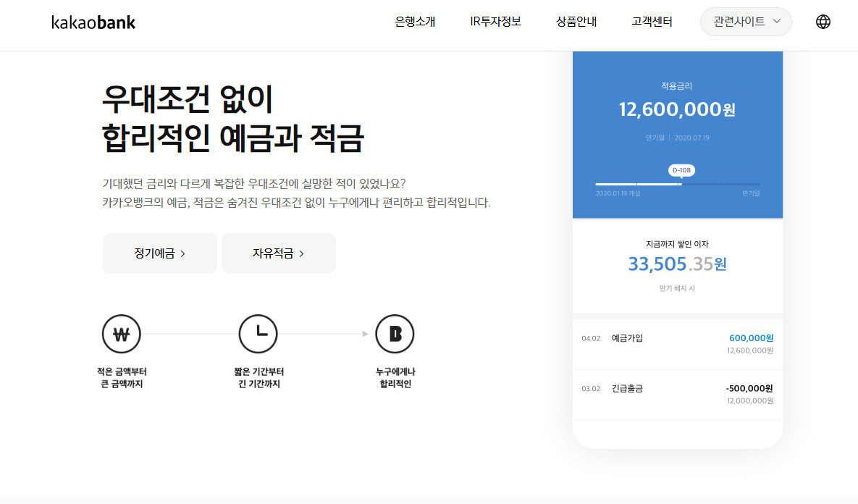Open the IR투자정보 menu
858x504 pixels.
(496, 22)
